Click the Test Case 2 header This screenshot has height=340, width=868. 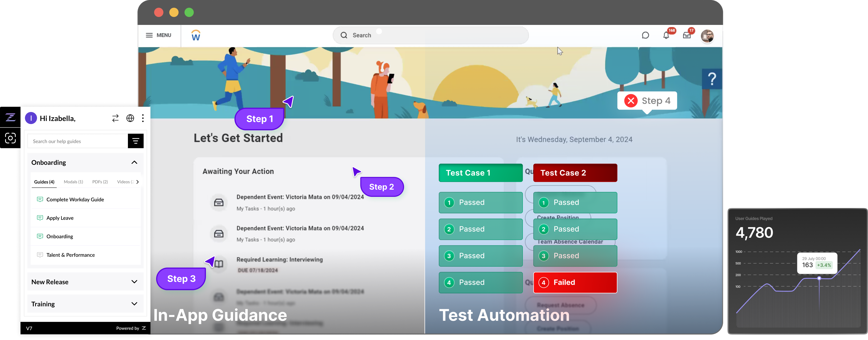click(x=575, y=173)
